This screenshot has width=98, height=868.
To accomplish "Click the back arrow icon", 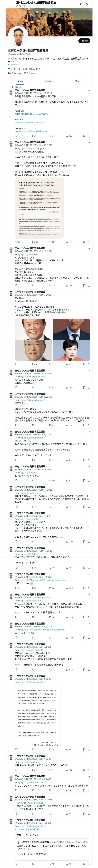I will 9,4.
